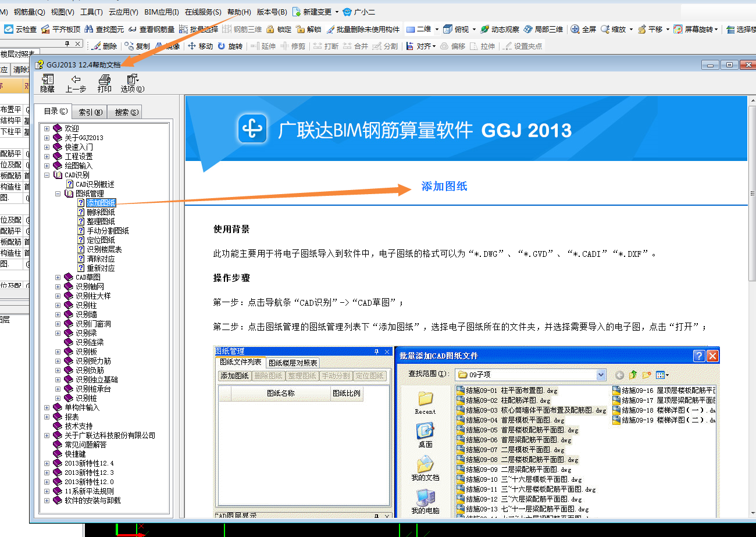
Task: Select the 移动 move tool
Action: coord(200,46)
